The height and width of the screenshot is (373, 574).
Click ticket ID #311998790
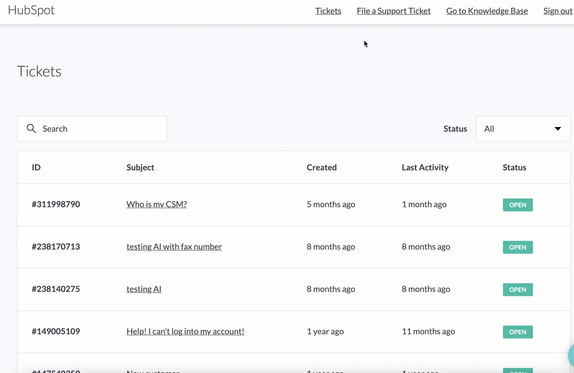coord(56,204)
